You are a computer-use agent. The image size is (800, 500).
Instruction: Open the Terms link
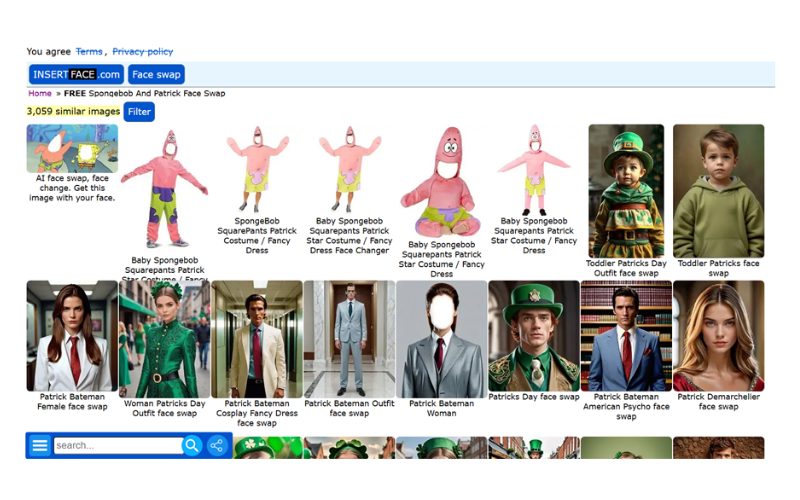89,52
